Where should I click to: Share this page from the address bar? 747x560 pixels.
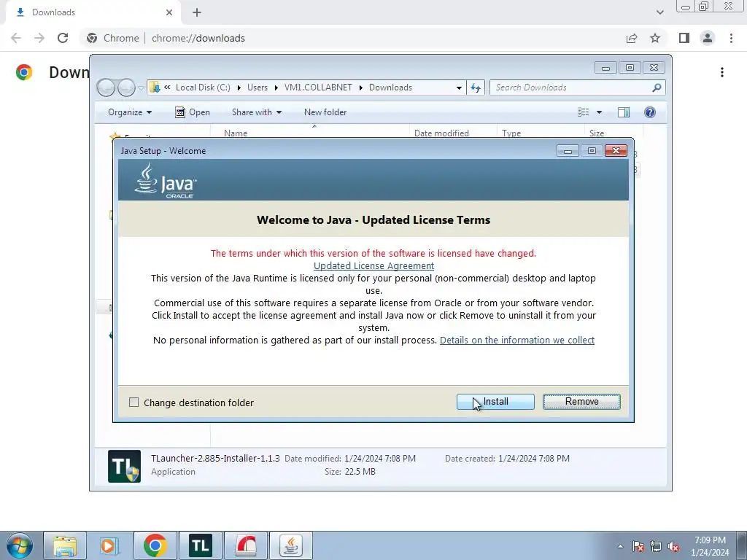click(632, 38)
